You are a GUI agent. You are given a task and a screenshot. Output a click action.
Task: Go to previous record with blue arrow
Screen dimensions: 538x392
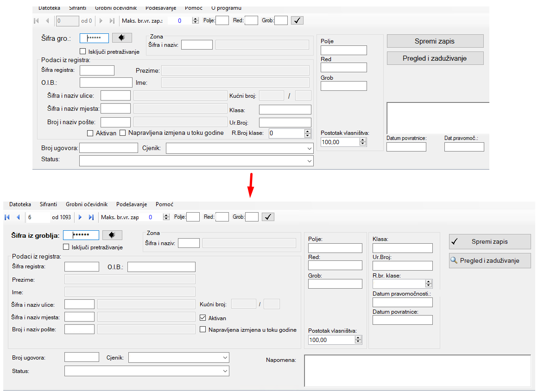[18, 217]
